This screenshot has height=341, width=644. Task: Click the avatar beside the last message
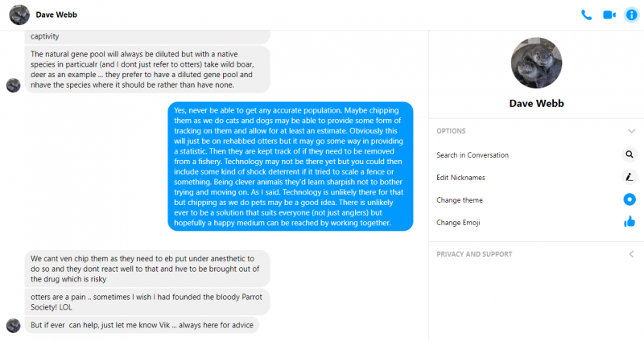pyautogui.click(x=13, y=325)
